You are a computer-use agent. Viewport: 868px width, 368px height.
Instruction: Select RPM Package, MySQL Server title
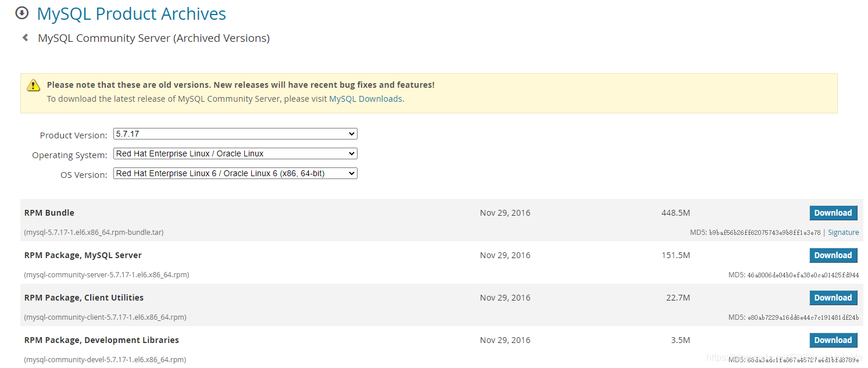(83, 255)
